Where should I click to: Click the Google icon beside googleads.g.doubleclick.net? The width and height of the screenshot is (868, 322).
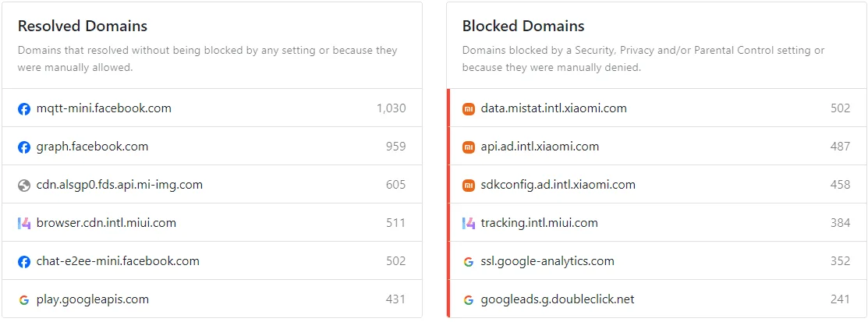pos(469,299)
